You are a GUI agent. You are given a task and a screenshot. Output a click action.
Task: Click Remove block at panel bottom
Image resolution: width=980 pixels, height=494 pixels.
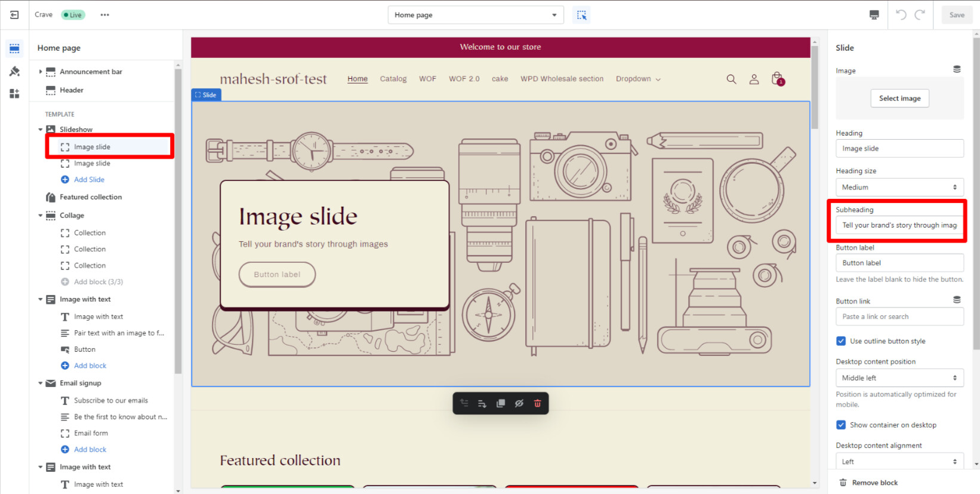pyautogui.click(x=868, y=483)
